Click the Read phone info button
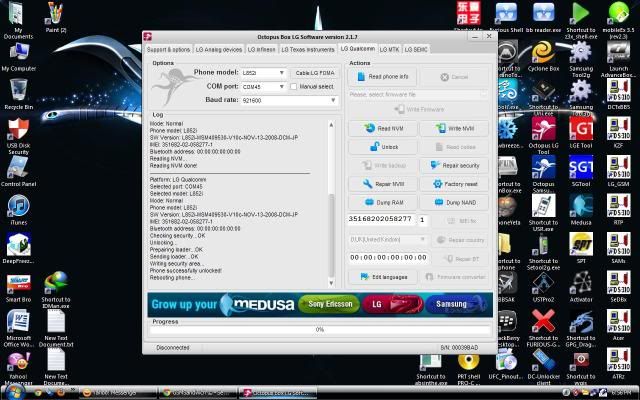Image resolution: width=640 pixels, height=400 pixels. pyautogui.click(x=382, y=77)
